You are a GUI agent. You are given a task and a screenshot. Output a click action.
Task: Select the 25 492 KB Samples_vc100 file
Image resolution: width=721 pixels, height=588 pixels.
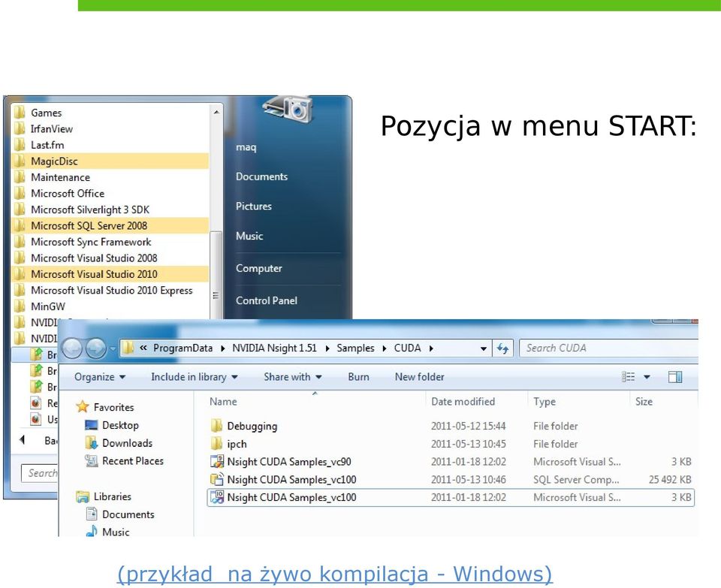click(451, 480)
